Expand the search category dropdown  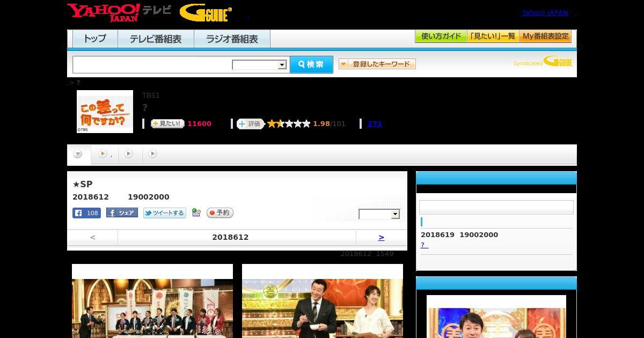259,65
